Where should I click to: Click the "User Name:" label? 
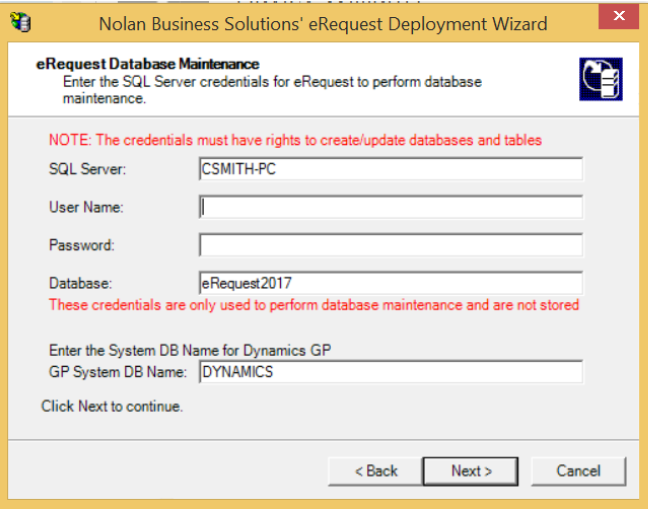(85, 207)
